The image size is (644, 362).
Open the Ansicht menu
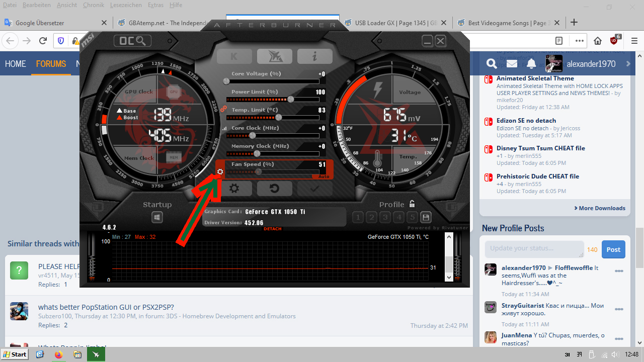(67, 5)
